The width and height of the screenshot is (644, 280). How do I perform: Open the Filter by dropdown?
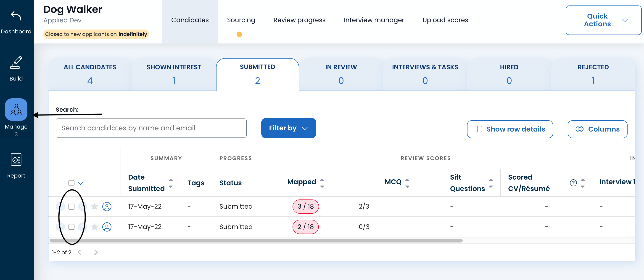[288, 128]
